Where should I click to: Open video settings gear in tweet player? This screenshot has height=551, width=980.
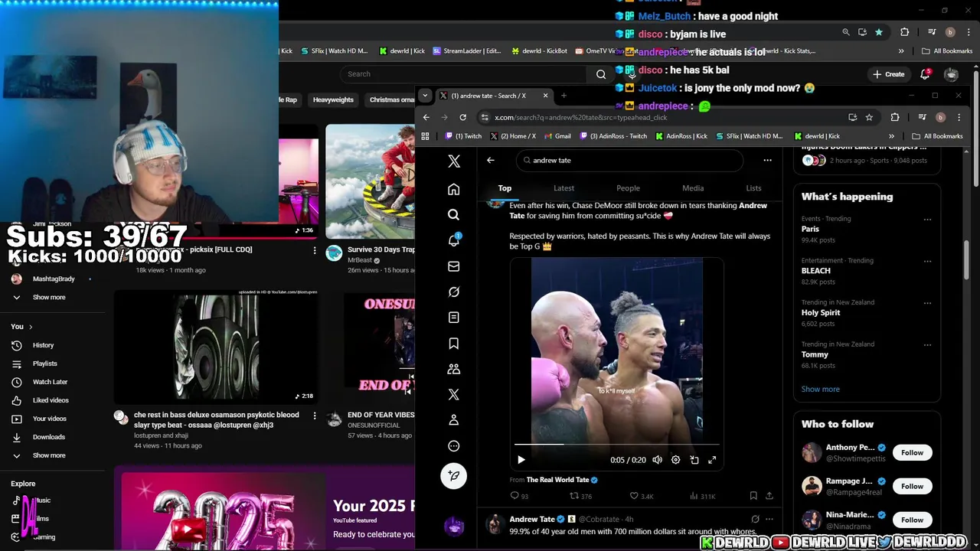pos(675,460)
